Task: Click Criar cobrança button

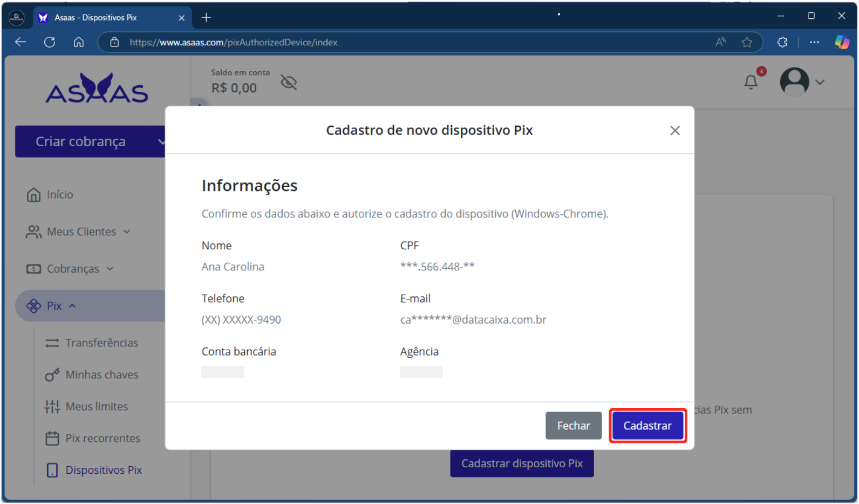Action: pos(81,141)
